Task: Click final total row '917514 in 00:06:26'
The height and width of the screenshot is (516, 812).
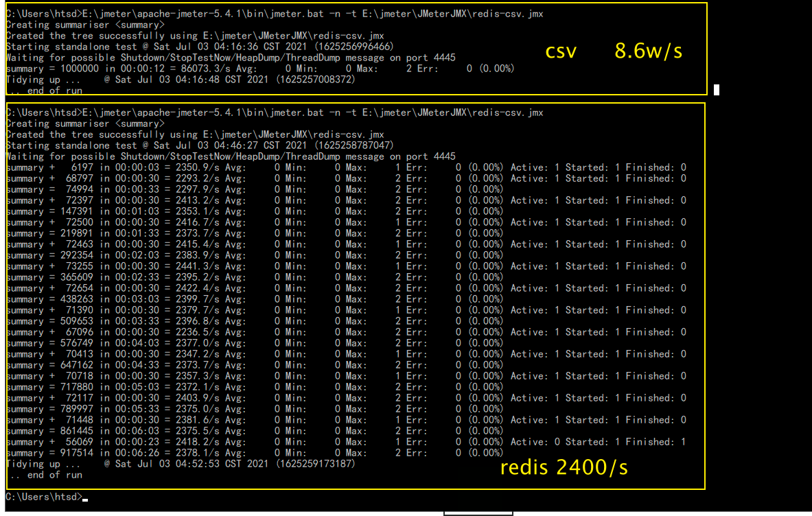Action: coord(255,453)
